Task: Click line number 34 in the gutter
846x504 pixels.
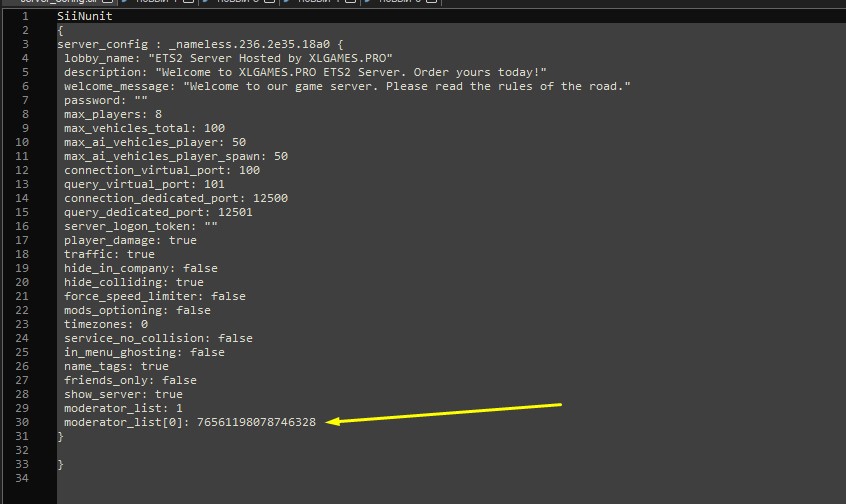Action: click(21, 478)
